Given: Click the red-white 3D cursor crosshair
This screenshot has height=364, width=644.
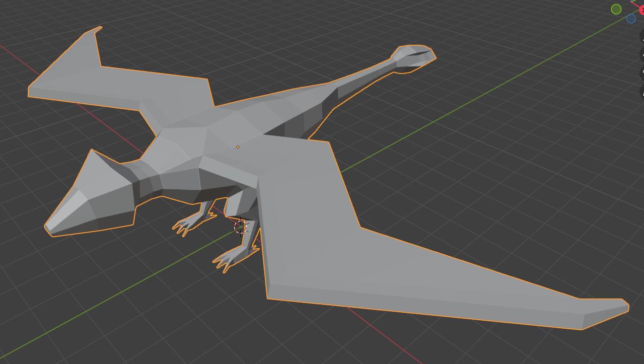Looking at the screenshot, I should point(241,226).
